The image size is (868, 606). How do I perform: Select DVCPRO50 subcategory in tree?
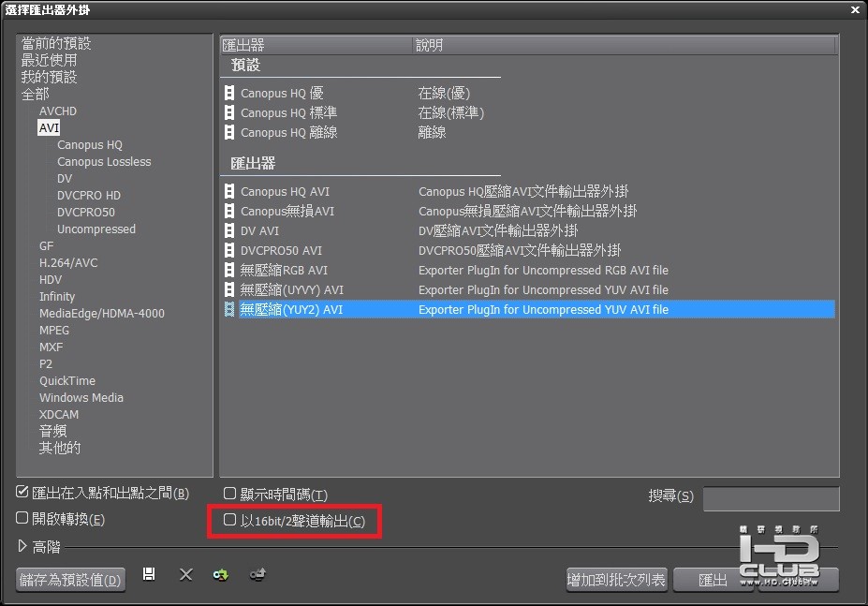pos(86,213)
